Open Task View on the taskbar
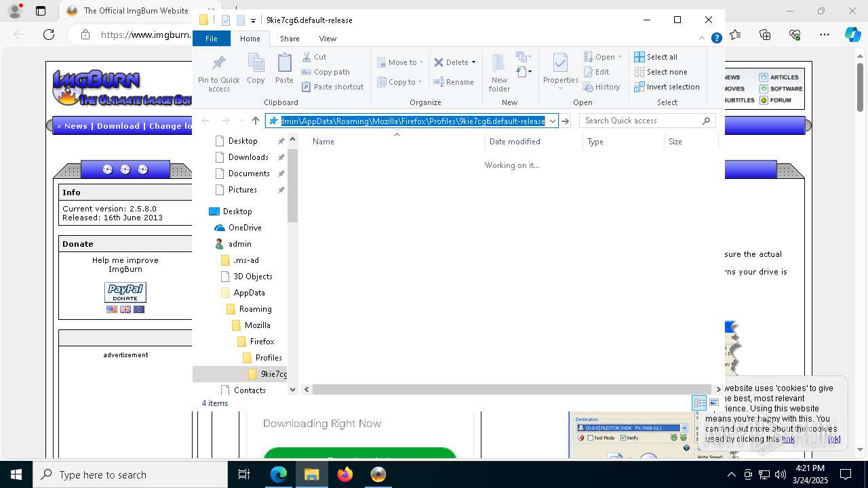Viewport: 868px width, 488px height. click(x=244, y=474)
